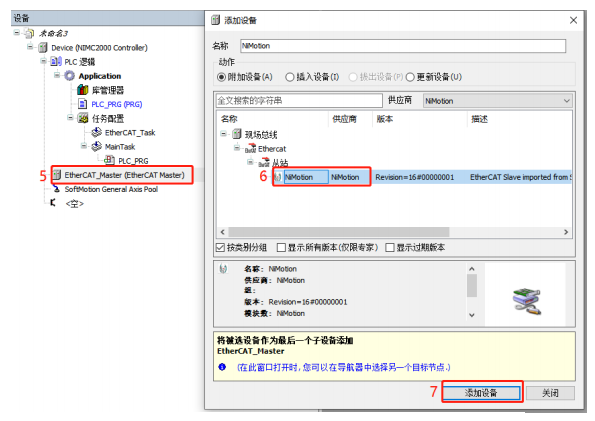Choose the 更新设备(U) radio option
This screenshot has width=595, height=421.
tap(410, 77)
